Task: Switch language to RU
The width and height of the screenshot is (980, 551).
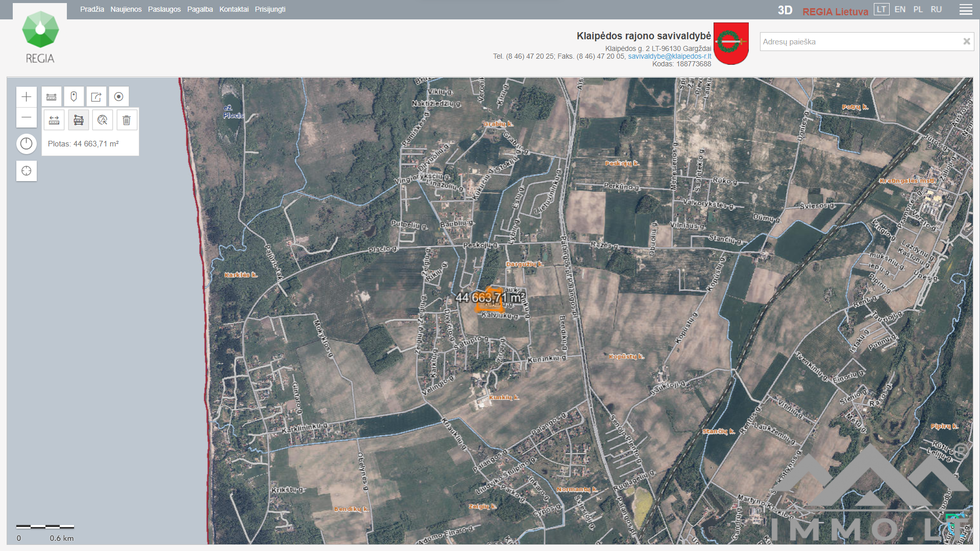Action: point(936,9)
